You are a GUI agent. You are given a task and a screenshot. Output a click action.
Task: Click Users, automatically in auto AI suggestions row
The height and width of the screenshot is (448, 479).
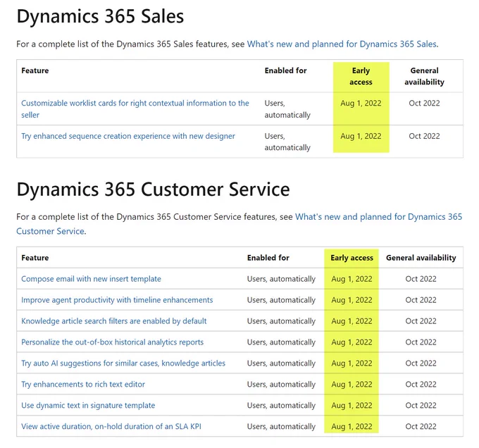pos(281,363)
